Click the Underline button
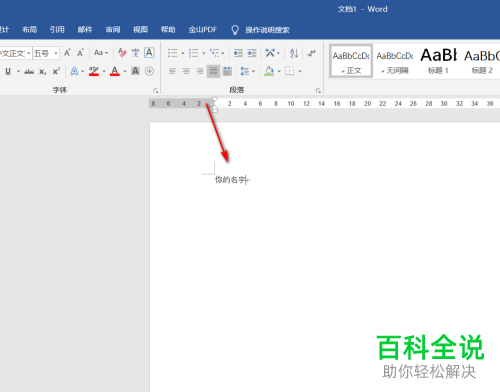Viewport: 500px width, 392px height. [8, 71]
